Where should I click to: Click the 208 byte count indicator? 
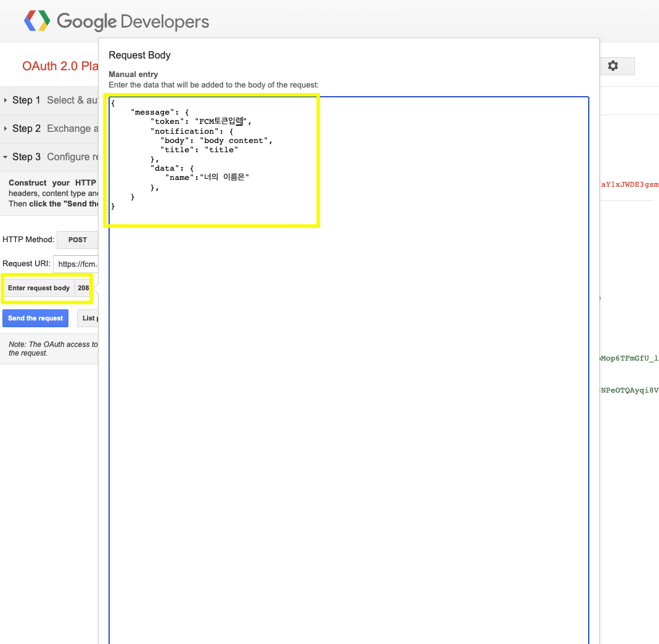pyautogui.click(x=83, y=288)
